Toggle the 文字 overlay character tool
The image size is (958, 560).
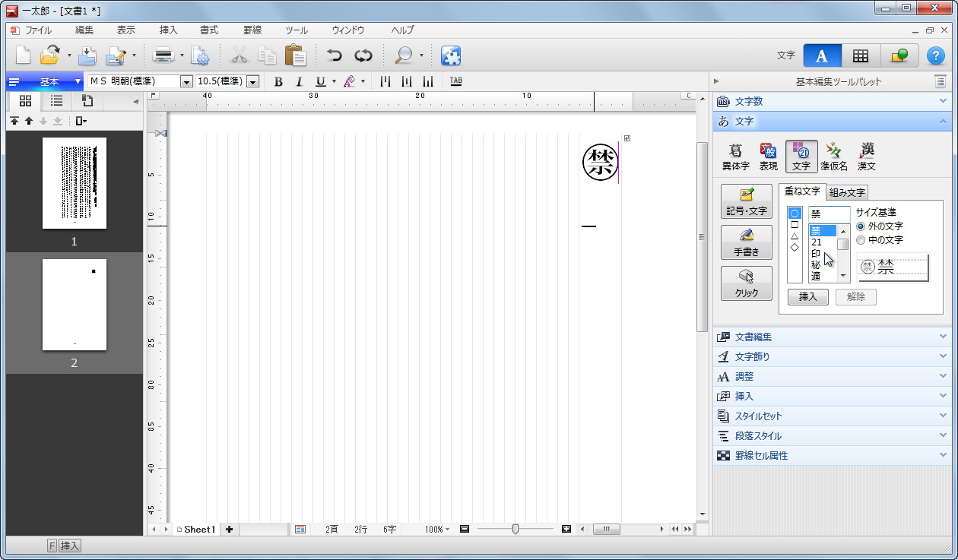coord(801,157)
